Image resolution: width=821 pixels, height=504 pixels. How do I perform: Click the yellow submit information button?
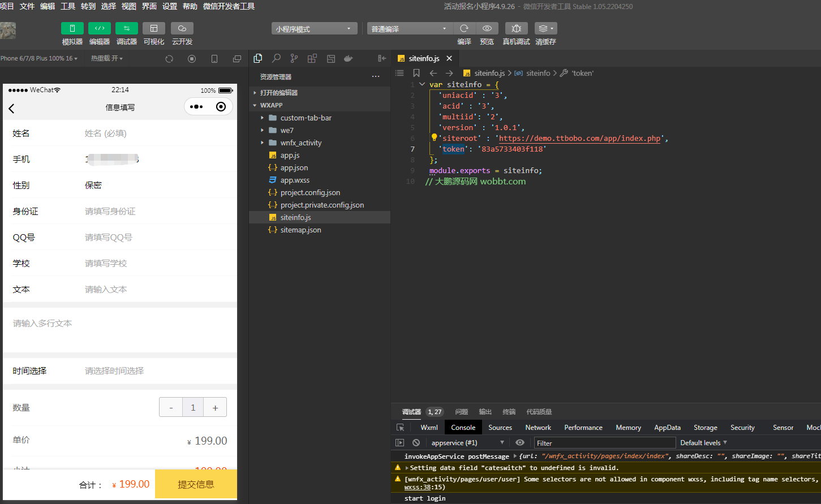tap(196, 484)
